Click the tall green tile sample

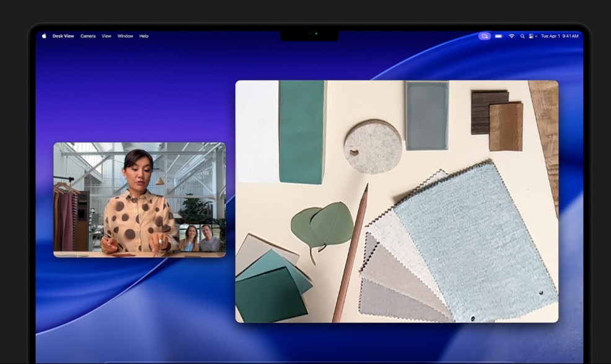pos(302,132)
